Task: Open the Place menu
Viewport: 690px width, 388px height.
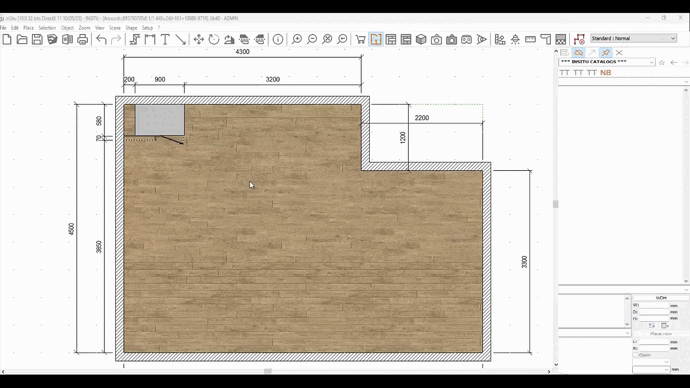Action: (x=28, y=28)
